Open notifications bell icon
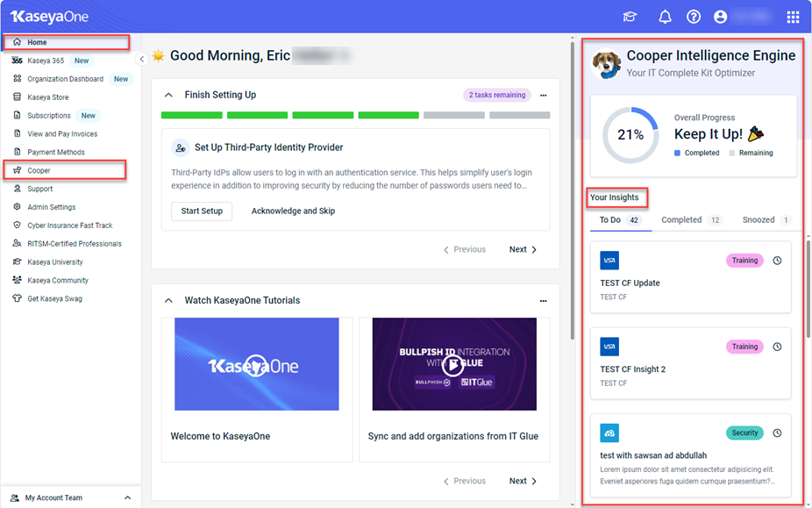812x508 pixels. coord(665,17)
